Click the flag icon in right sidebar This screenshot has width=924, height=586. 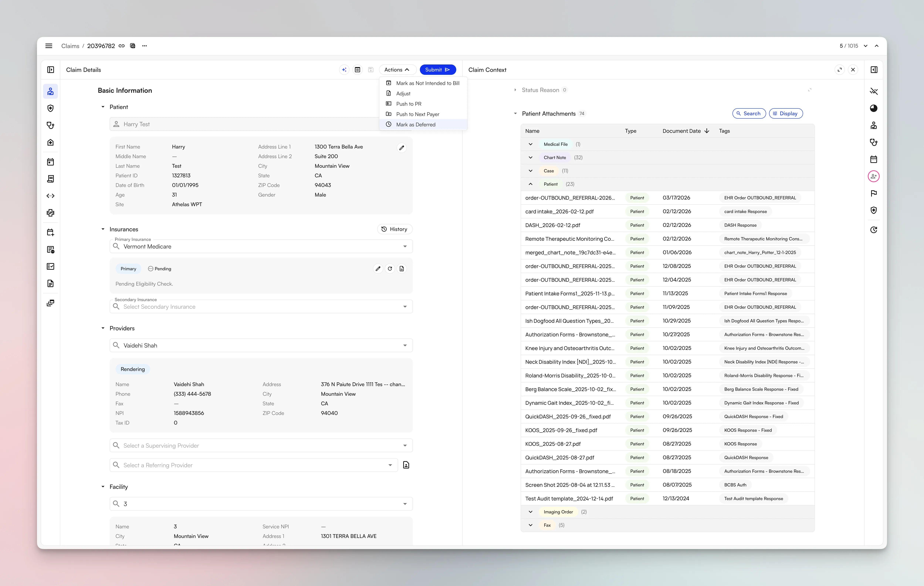[874, 193]
